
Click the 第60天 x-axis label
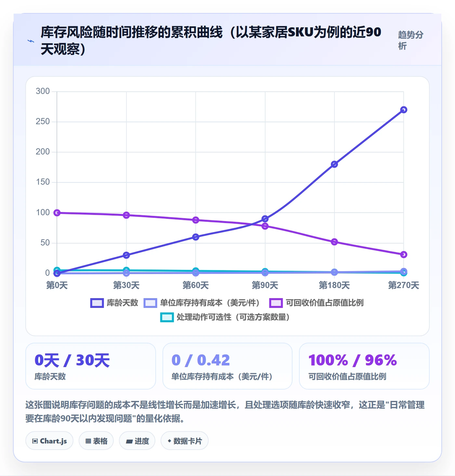tap(196, 285)
